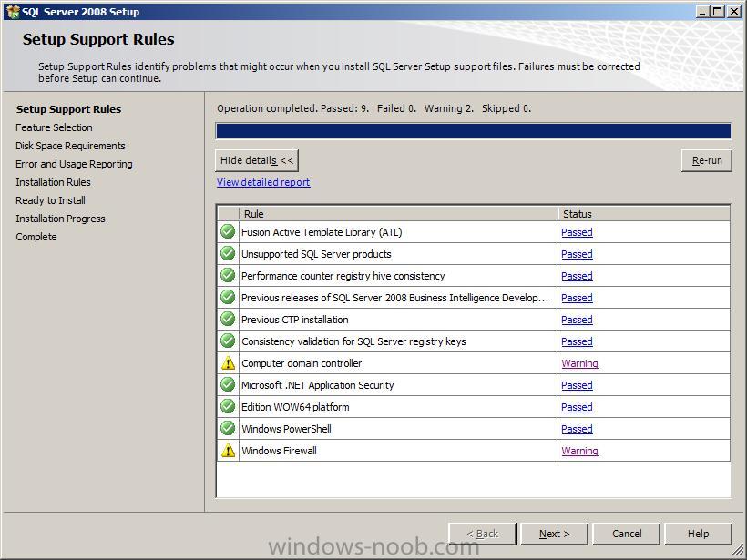Open Passed link for Unsupported SQL Server products
747x560 pixels.
[x=577, y=254]
